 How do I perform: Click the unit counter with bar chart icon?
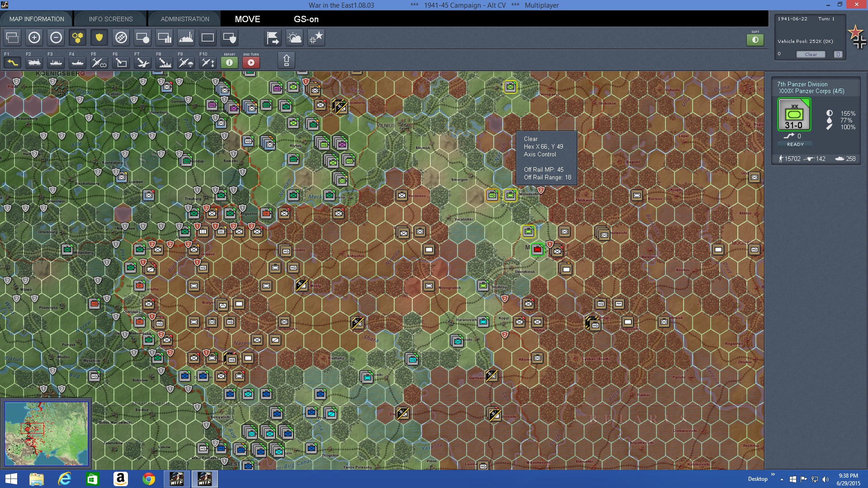click(165, 38)
